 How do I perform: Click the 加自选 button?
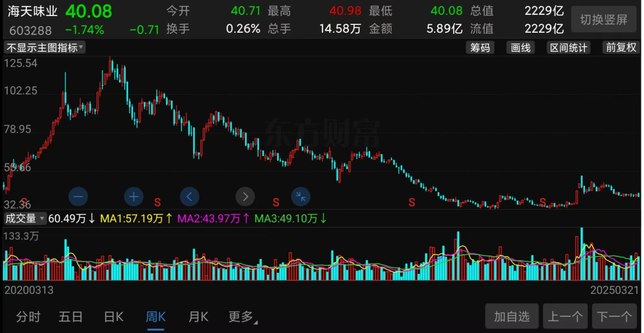[512, 316]
